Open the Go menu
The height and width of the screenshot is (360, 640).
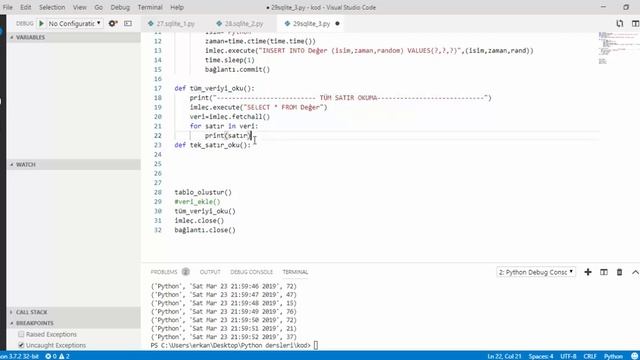98,7
